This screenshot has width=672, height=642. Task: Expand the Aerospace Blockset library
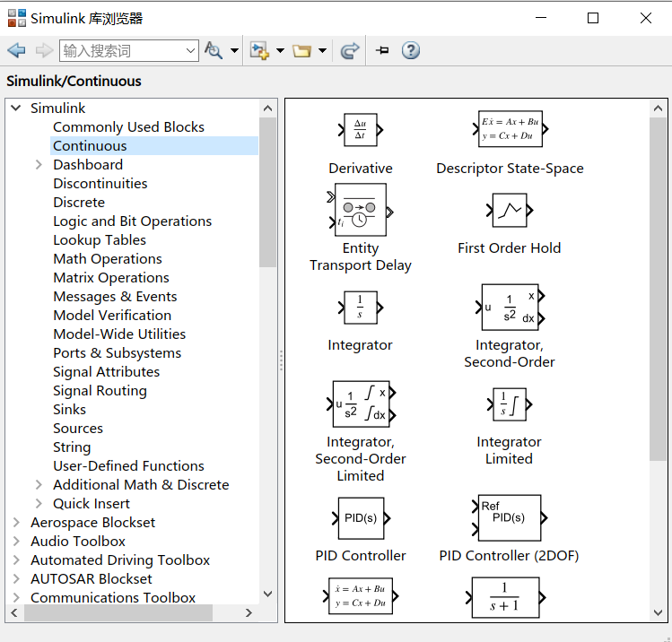[15, 523]
